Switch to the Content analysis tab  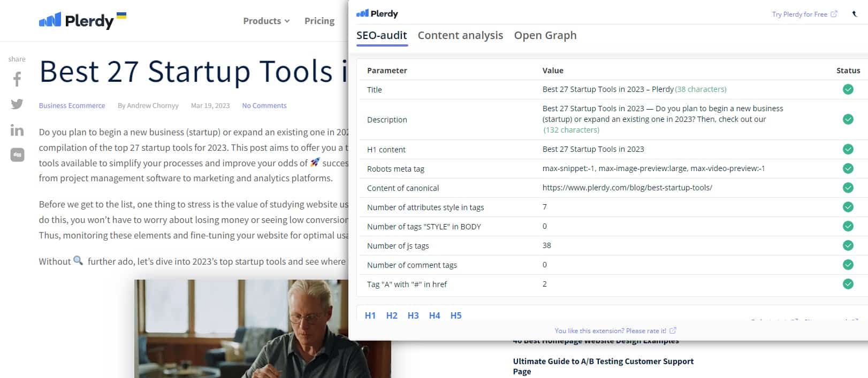click(460, 35)
